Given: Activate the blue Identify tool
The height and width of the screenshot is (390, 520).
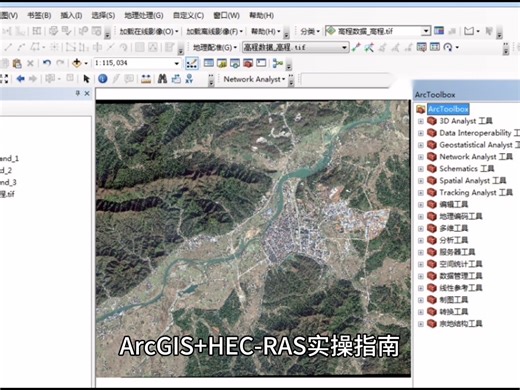Looking at the screenshot, I should (x=103, y=79).
